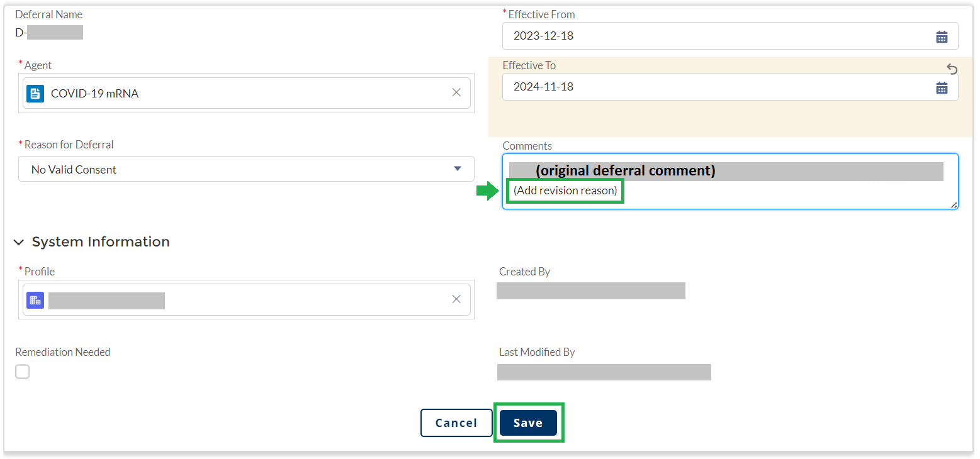
Task: Click the Profile building icon
Action: coord(35,300)
